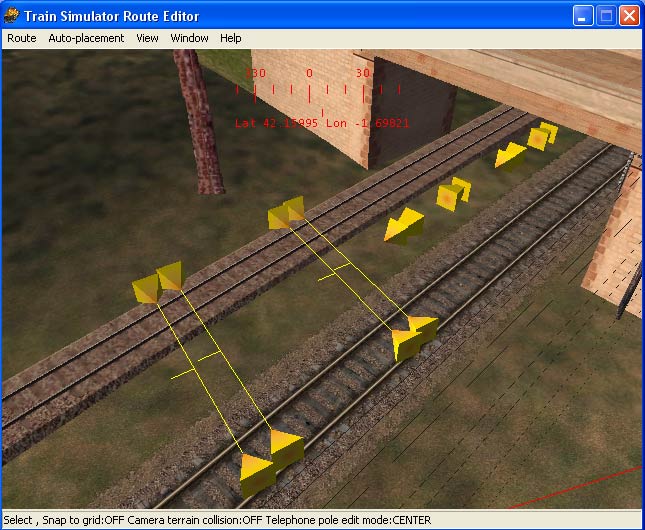This screenshot has width=645, height=530.
Task: Click the red compass heading scale
Action: [x=310, y=88]
